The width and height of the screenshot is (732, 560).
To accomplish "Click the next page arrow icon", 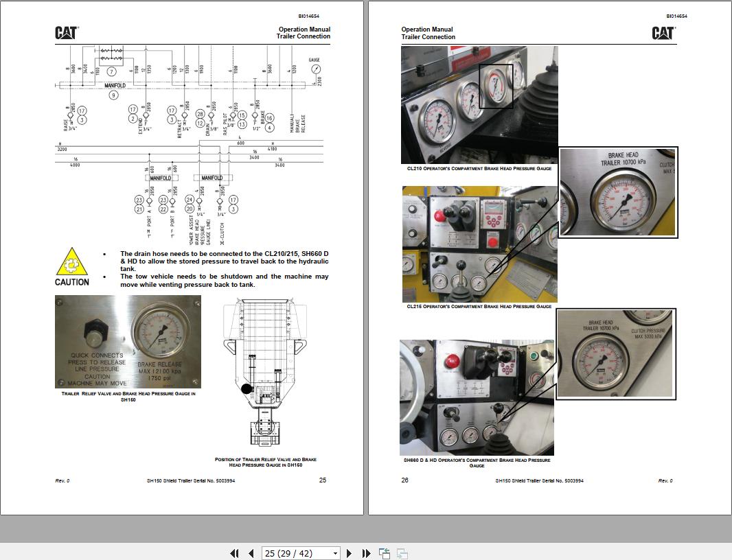I will tap(350, 552).
